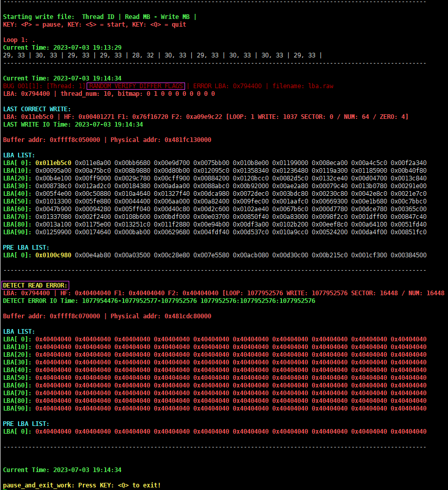448x490 pixels.
Task: Click the LBA list value '0x01013300'
Action: (53, 201)
